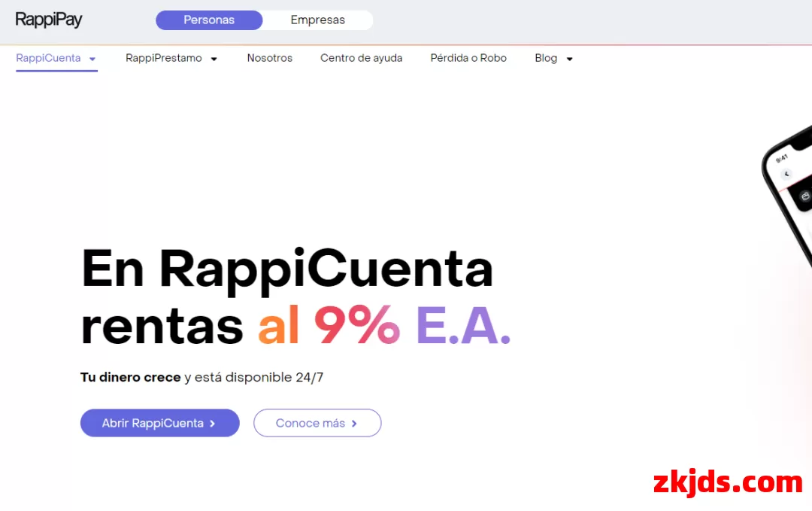Open the RappiCuenta menu item
This screenshot has width=812, height=511.
coord(48,58)
